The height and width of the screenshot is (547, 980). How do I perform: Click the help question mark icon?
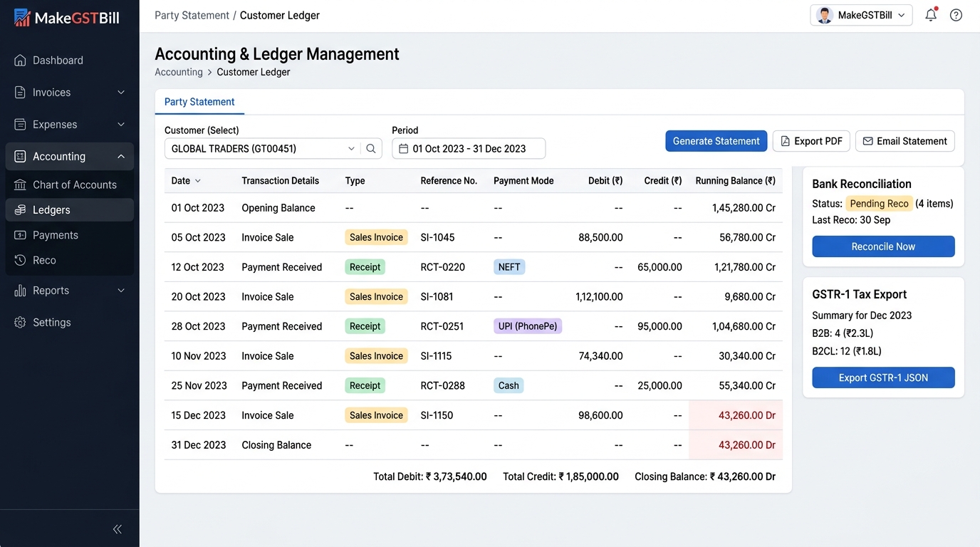pos(956,15)
